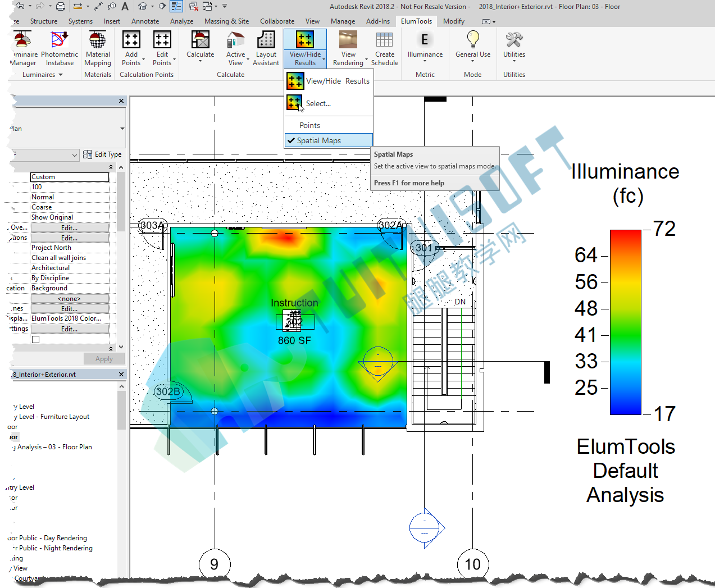Viewport: 715px width, 588px height.
Task: Open the Massing & Site tab
Action: click(x=226, y=21)
